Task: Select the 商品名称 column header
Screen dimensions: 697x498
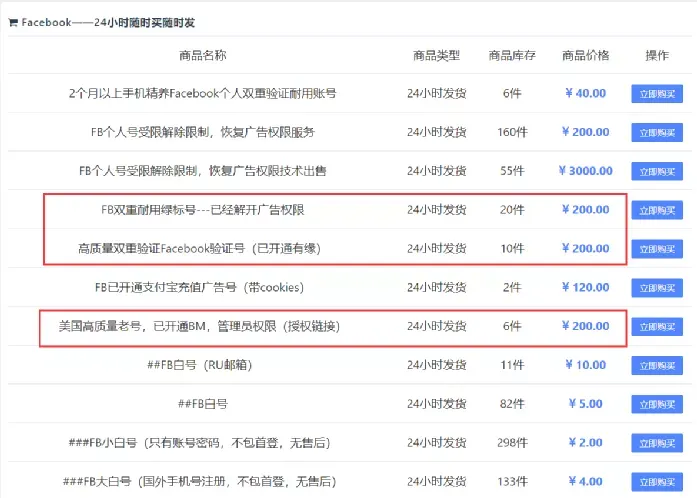Action: click(203, 55)
